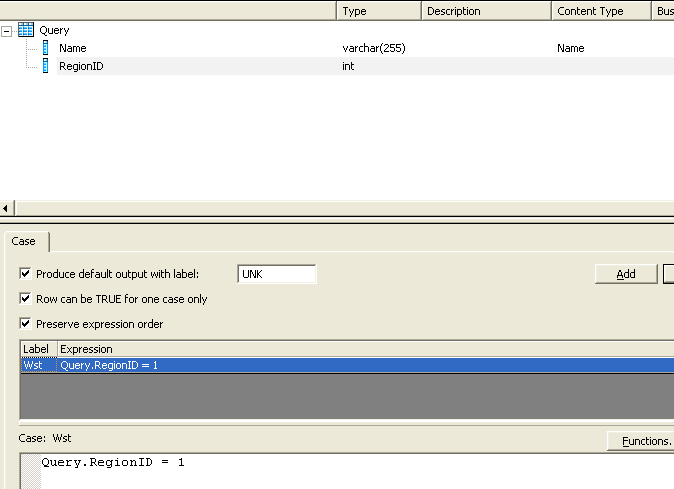The width and height of the screenshot is (674, 489).
Task: Select the Wst label cell
Action: pos(38,365)
